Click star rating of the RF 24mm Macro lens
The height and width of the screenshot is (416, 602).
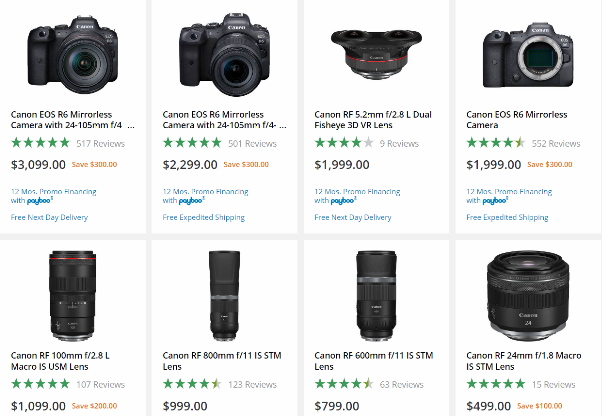point(496,384)
